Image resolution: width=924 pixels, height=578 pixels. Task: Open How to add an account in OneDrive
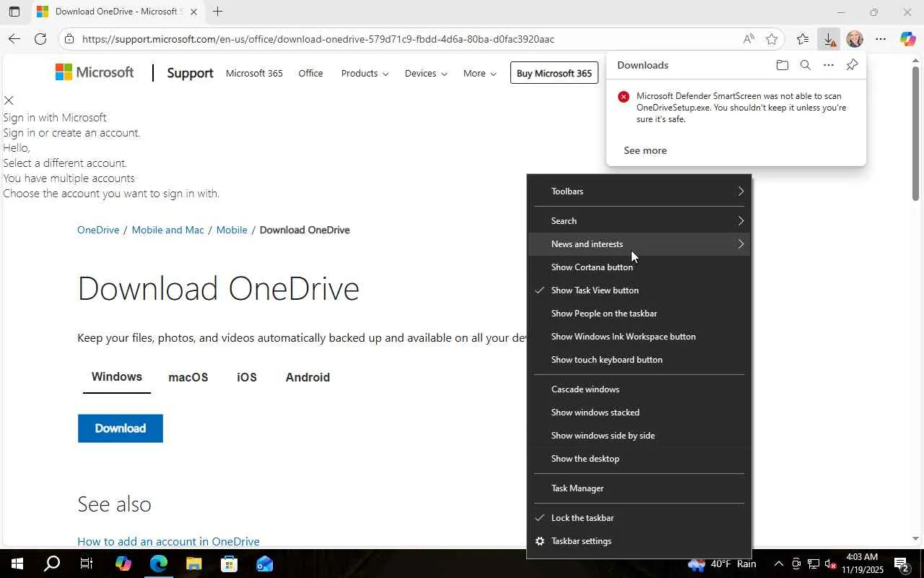tap(168, 541)
